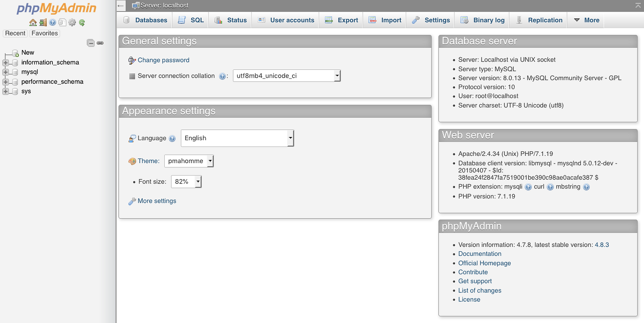Click the mysql database cylinder icon
This screenshot has width=644, height=323.
point(15,72)
